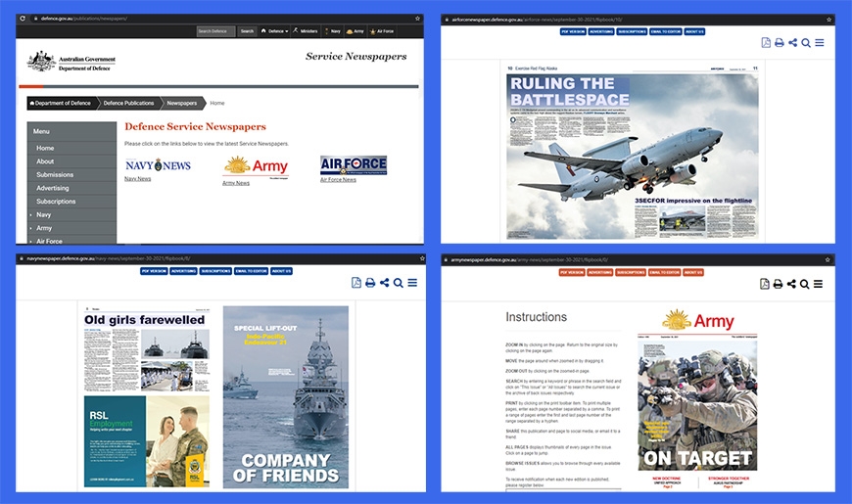Image resolution: width=852 pixels, height=504 pixels.
Task: Share icon in Air Force flipbook toolbar
Action: pyautogui.click(x=793, y=42)
